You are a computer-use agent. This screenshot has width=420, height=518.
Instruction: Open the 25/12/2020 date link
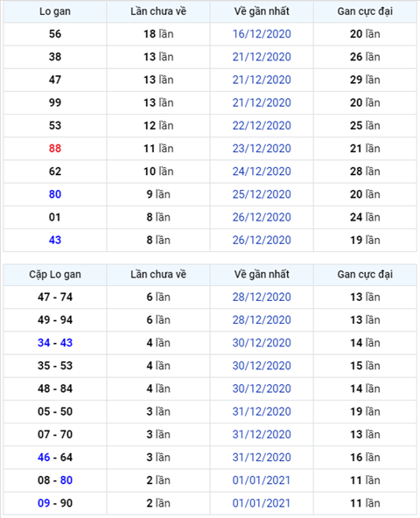pos(262,194)
